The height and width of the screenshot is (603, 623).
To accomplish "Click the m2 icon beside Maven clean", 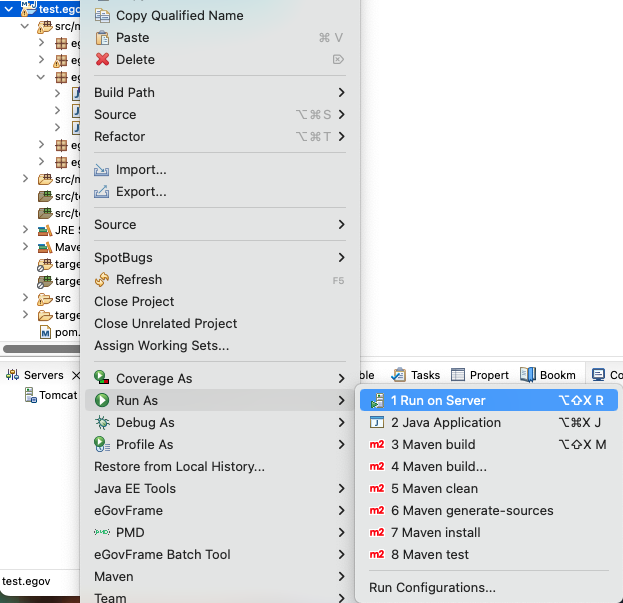I will (x=377, y=489).
